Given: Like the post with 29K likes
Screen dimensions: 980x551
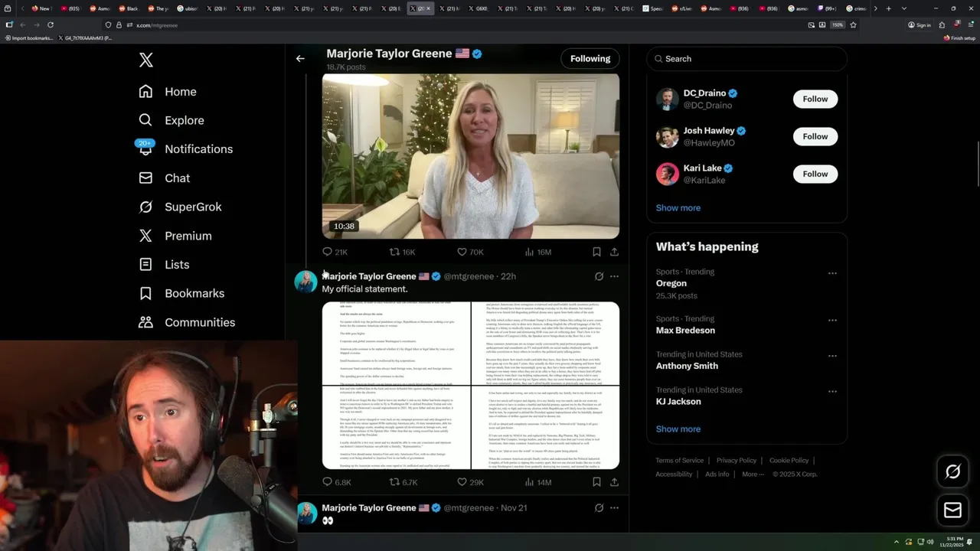Looking at the screenshot, I should pyautogui.click(x=469, y=482).
